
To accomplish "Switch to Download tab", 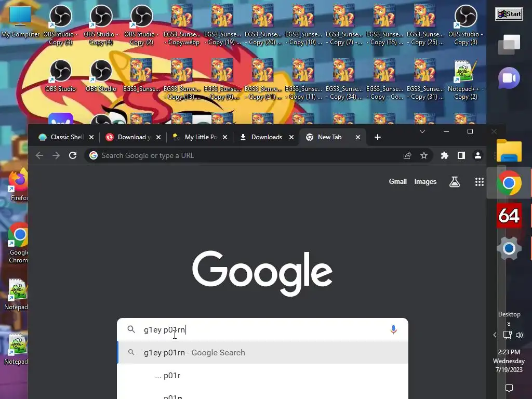I will [134, 137].
